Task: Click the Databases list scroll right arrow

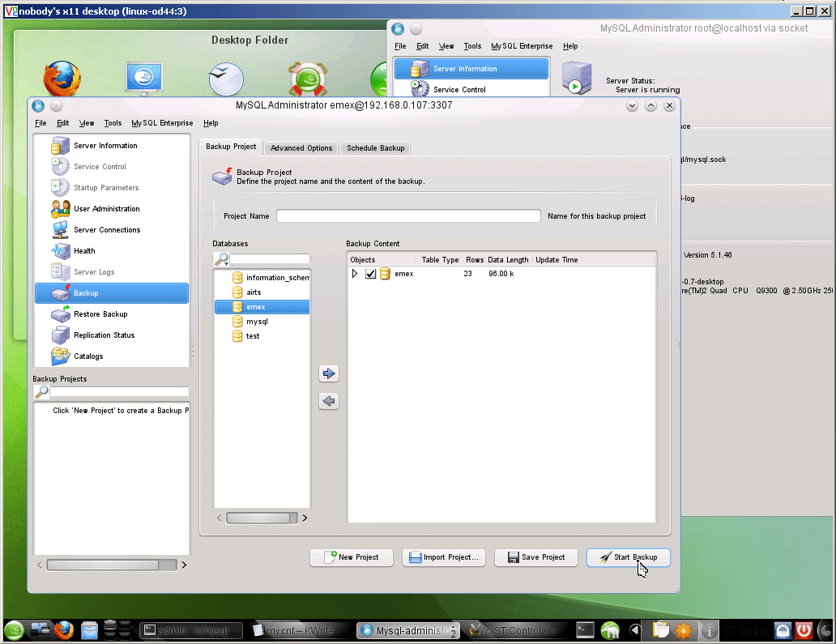Action: (305, 518)
